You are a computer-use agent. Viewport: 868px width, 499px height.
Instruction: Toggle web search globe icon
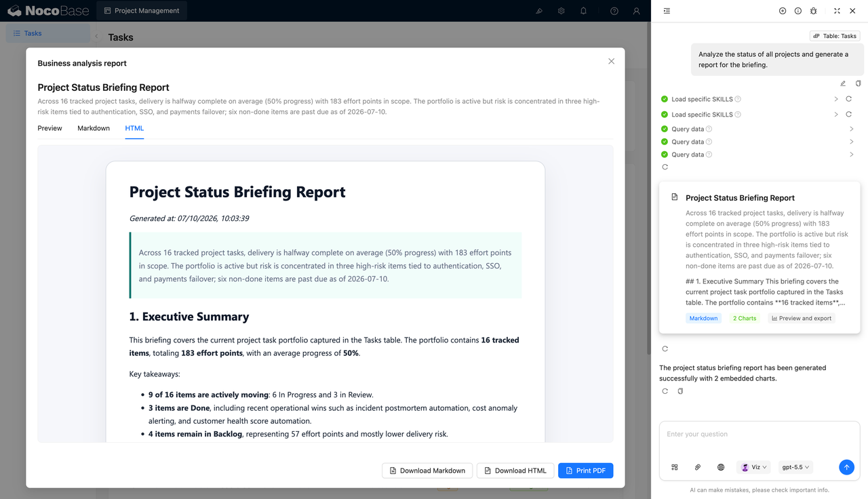pyautogui.click(x=721, y=467)
